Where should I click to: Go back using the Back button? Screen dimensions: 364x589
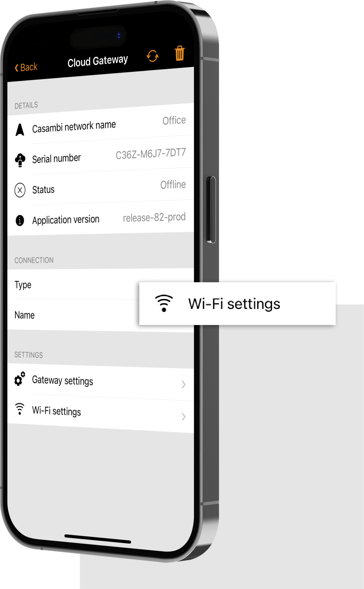pos(26,67)
